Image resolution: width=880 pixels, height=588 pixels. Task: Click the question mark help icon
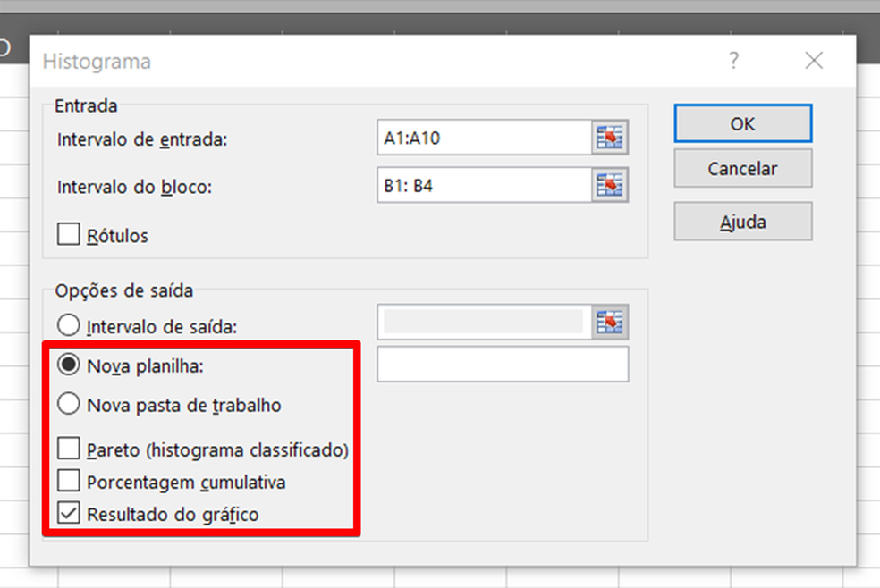click(733, 61)
